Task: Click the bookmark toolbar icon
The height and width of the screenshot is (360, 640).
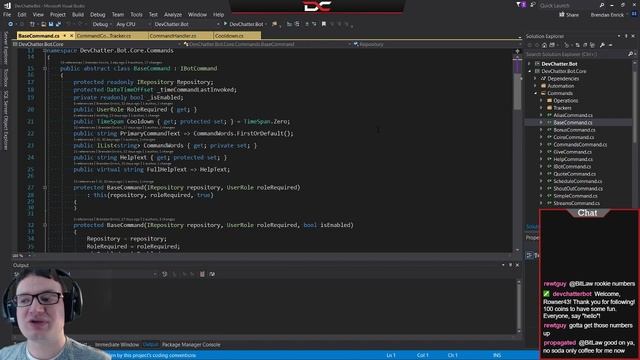Action: click(x=324, y=24)
